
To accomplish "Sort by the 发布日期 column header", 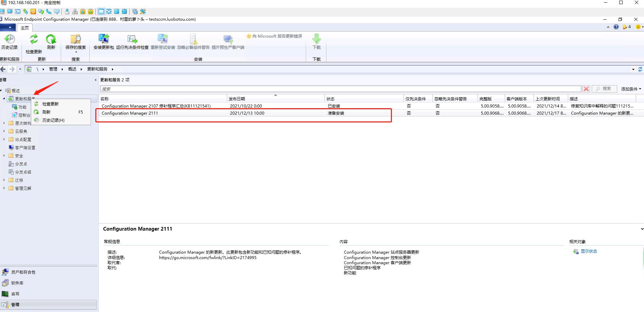I will 276,99.
